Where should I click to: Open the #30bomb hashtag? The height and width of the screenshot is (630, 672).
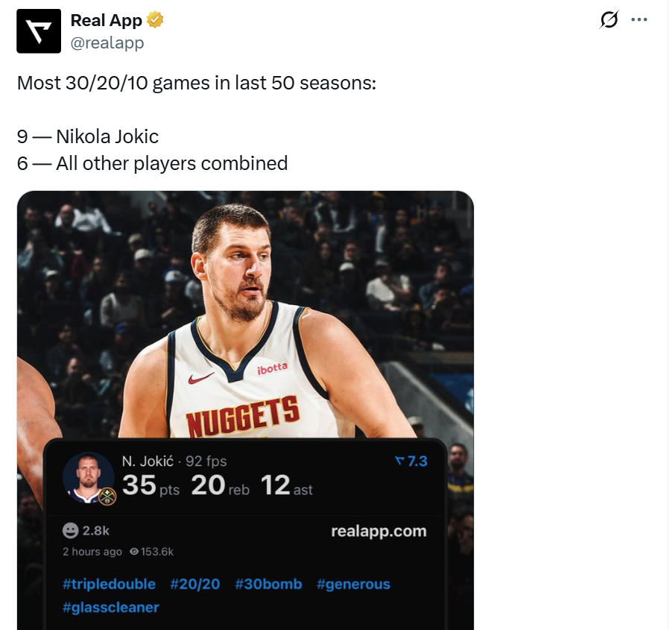tap(268, 584)
